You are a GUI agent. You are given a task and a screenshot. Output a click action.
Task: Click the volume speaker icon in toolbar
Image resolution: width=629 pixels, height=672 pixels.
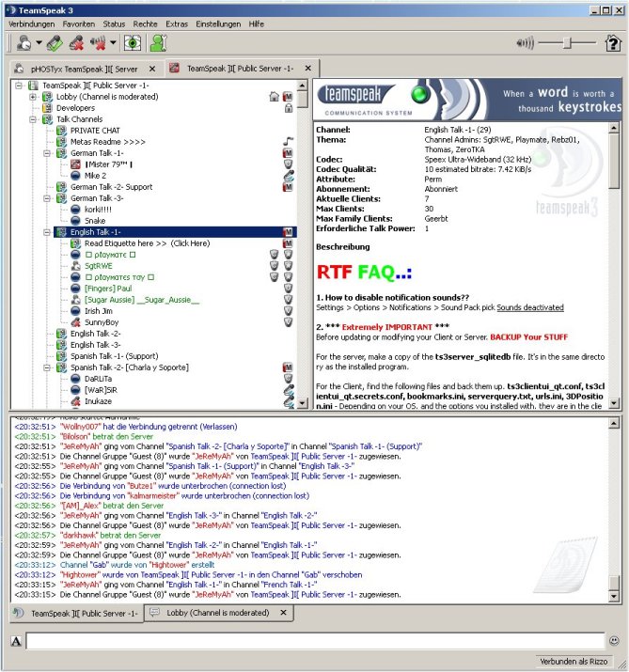[x=526, y=43]
